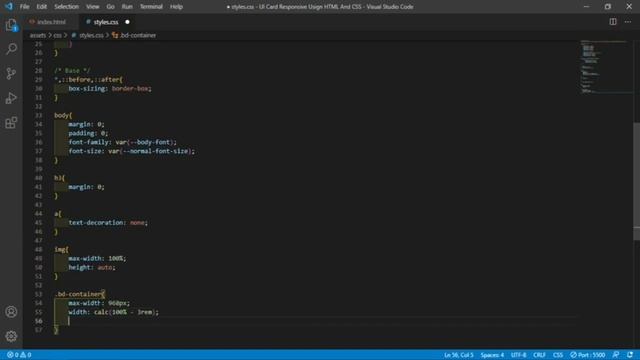The width and height of the screenshot is (640, 360).
Task: Open the Accounts menu icon
Action: tap(11, 312)
